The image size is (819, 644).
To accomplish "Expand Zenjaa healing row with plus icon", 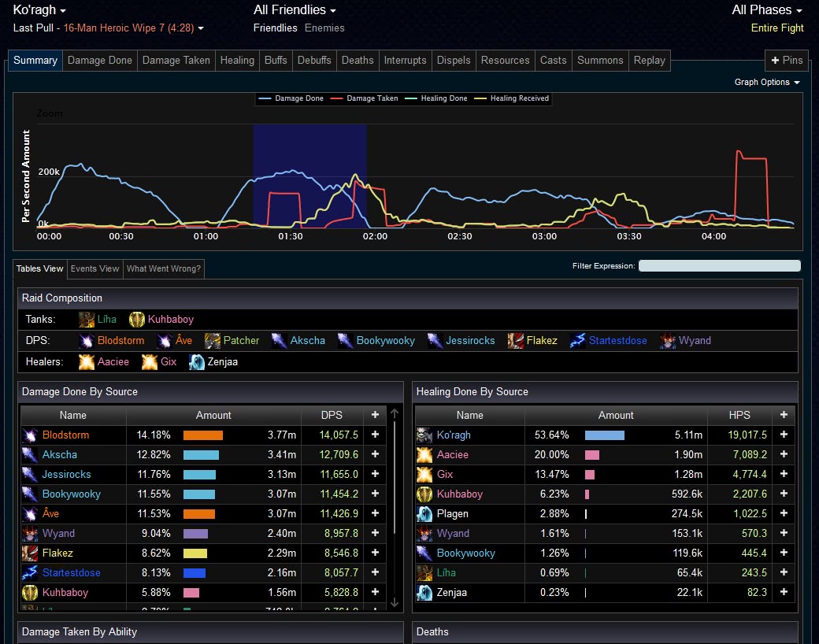I will point(784,592).
